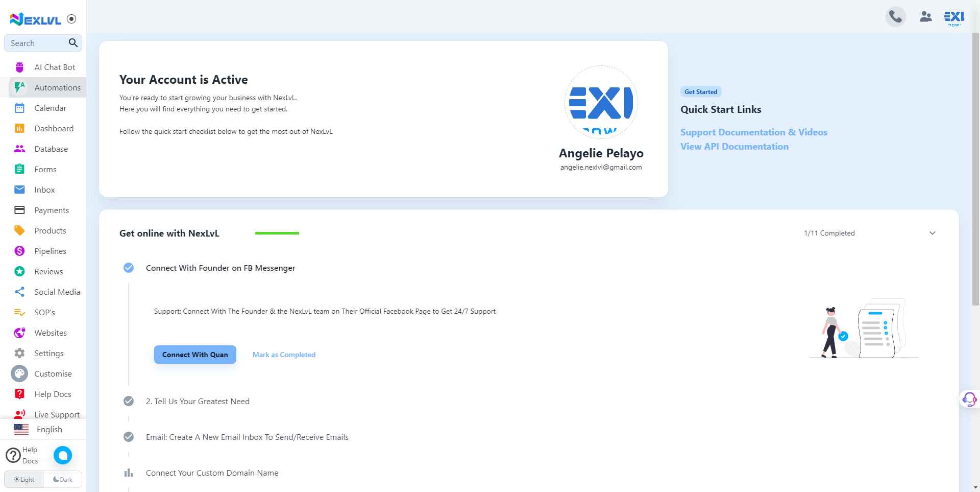The width and height of the screenshot is (980, 492).
Task: Click Mark as Completed link
Action: (x=284, y=355)
